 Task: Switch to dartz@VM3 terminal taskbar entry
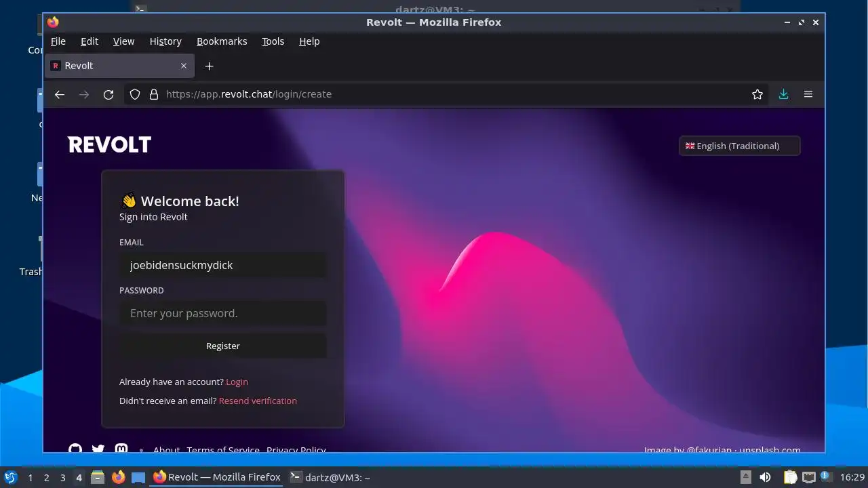[x=330, y=477]
